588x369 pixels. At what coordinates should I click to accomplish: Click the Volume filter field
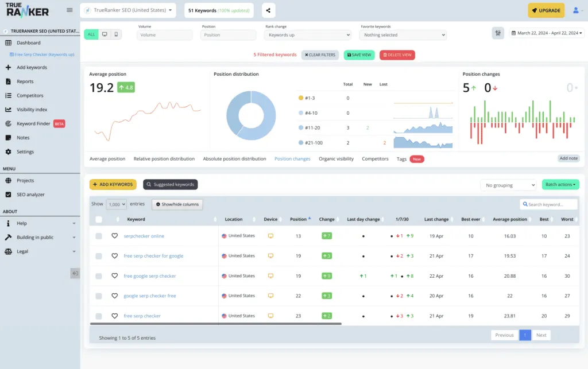(165, 35)
